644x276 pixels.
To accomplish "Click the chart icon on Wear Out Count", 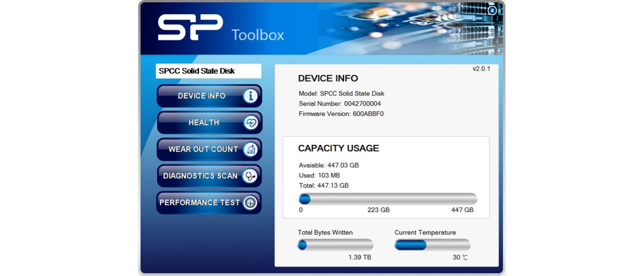I will pyautogui.click(x=251, y=150).
